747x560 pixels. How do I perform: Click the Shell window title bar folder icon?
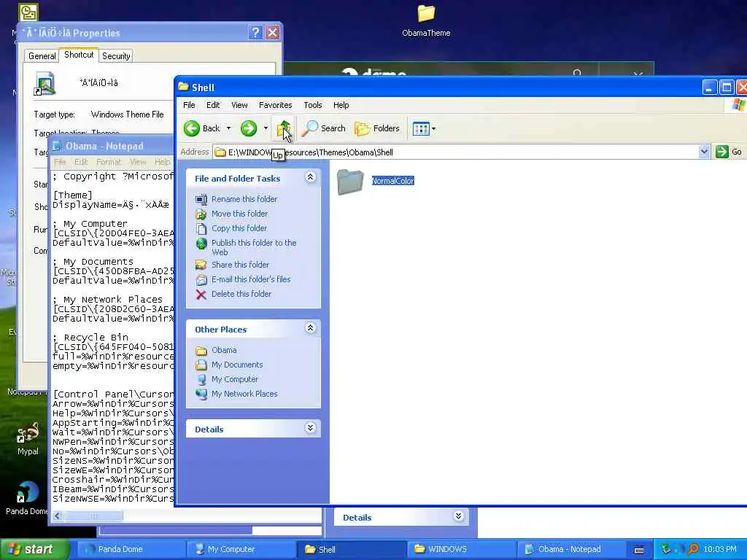point(183,87)
